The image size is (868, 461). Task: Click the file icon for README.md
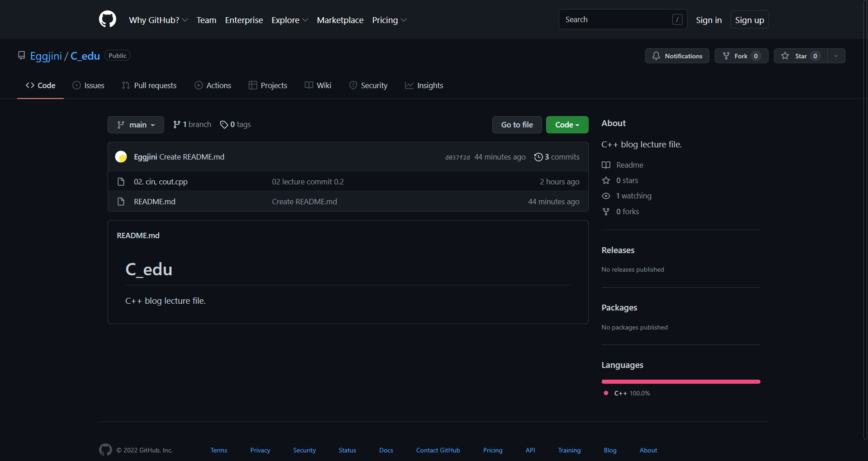tap(121, 202)
